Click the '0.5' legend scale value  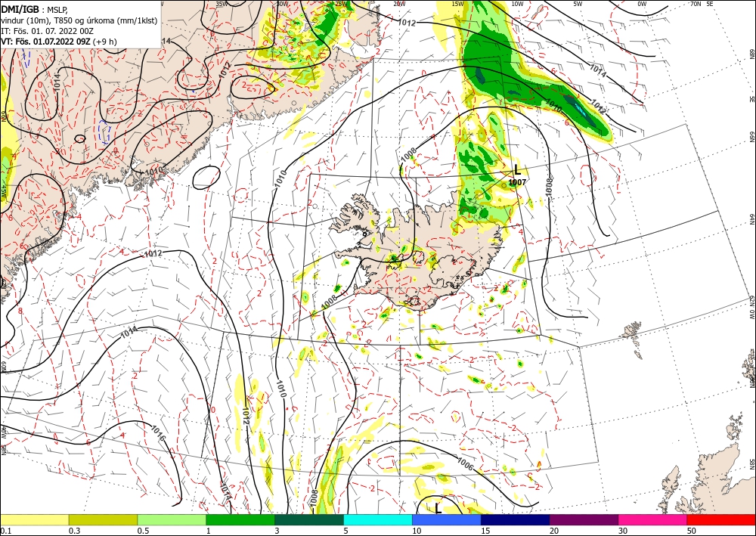point(142,531)
